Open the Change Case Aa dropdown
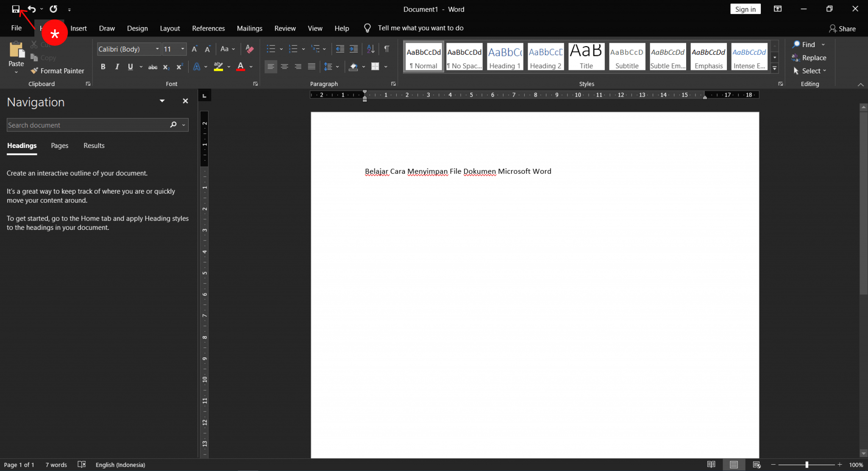The image size is (868, 471). [x=228, y=49]
